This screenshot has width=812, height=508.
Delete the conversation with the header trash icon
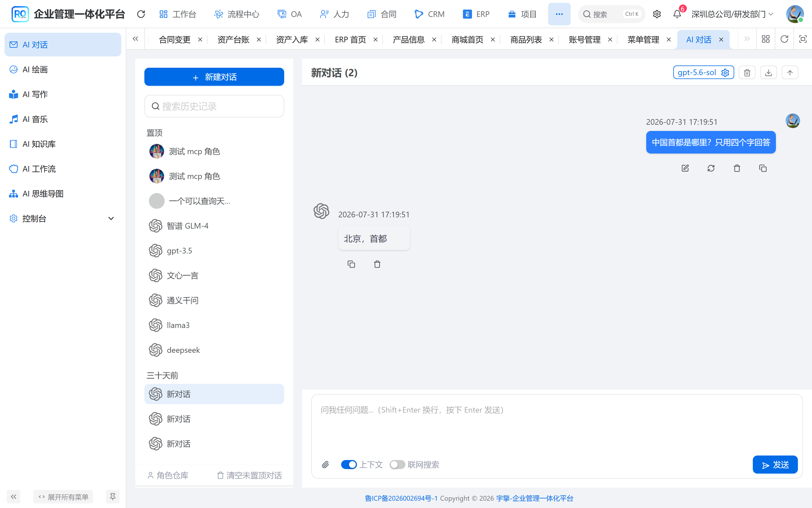747,73
